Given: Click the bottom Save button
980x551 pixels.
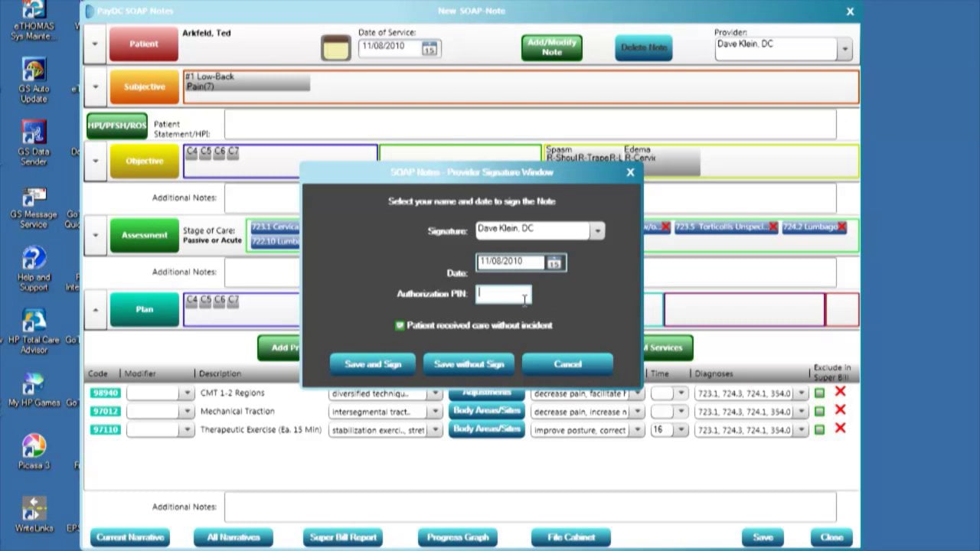Looking at the screenshot, I should click(x=762, y=537).
